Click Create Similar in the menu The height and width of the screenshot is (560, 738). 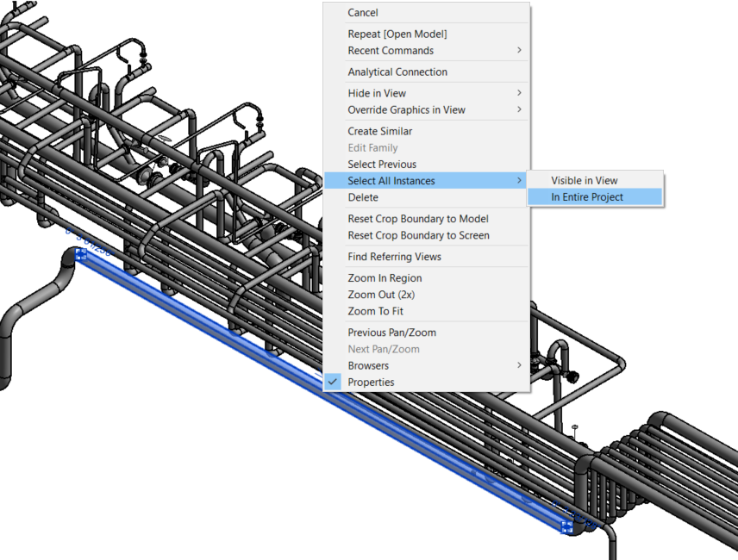[379, 131]
